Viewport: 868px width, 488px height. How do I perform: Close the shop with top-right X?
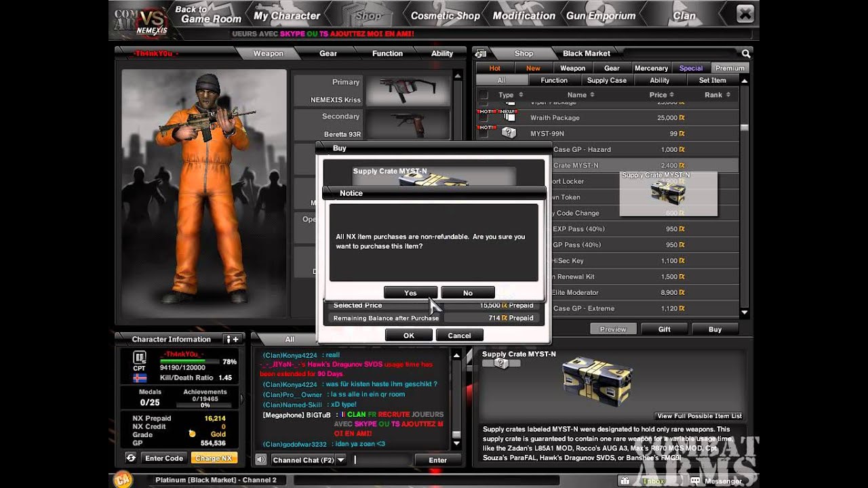click(745, 14)
